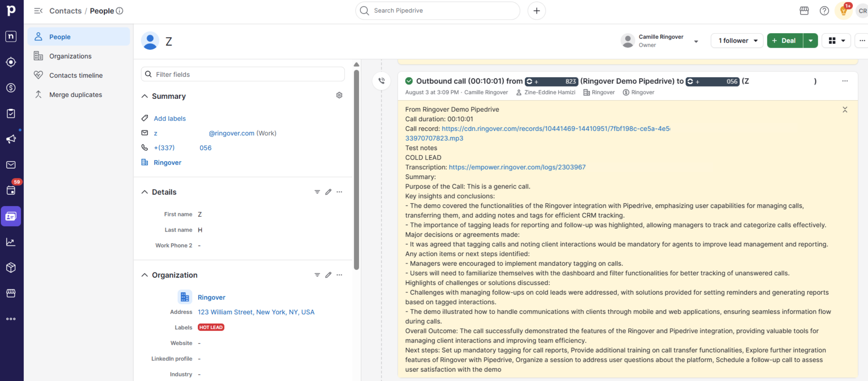Click the Filter fields input
The height and width of the screenshot is (381, 868).
click(243, 74)
